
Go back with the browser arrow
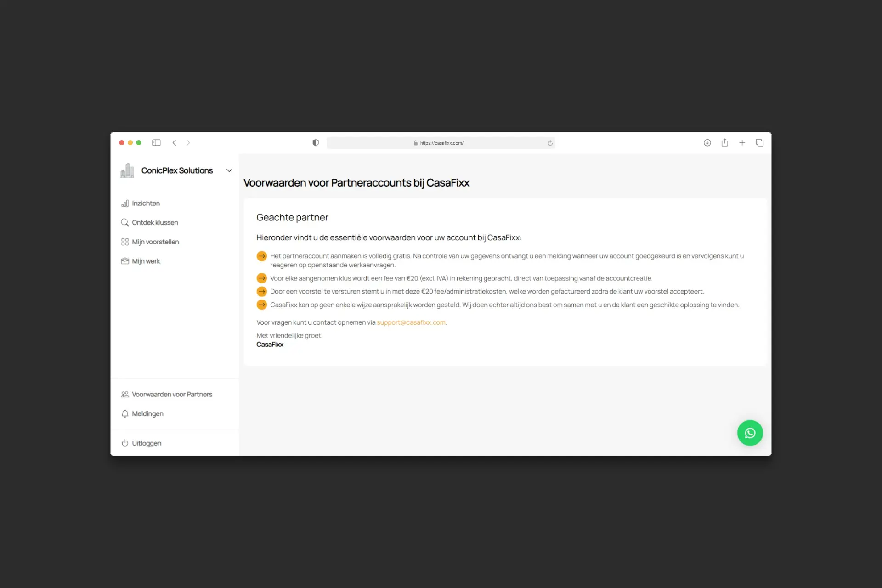tap(174, 143)
